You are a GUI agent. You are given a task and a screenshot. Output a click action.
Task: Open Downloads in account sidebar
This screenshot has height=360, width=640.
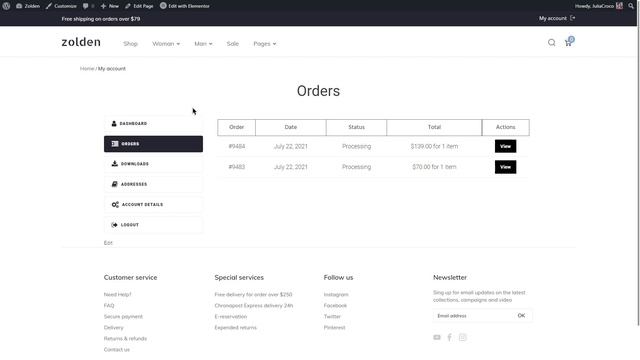pyautogui.click(x=153, y=164)
